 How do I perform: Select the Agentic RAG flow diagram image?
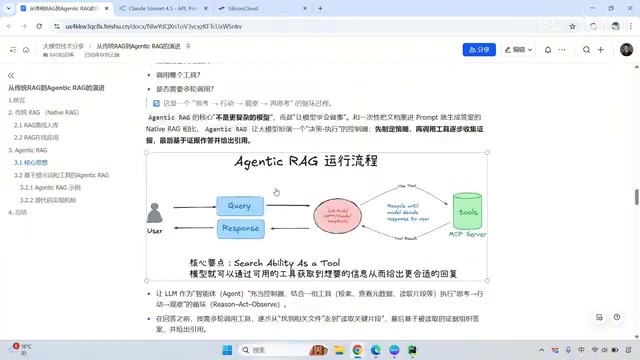click(317, 216)
